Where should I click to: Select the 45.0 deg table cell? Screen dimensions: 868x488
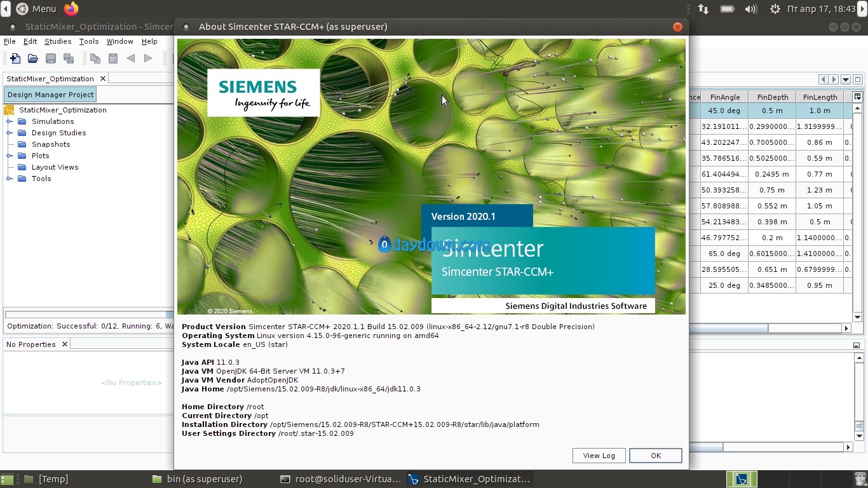(724, 111)
